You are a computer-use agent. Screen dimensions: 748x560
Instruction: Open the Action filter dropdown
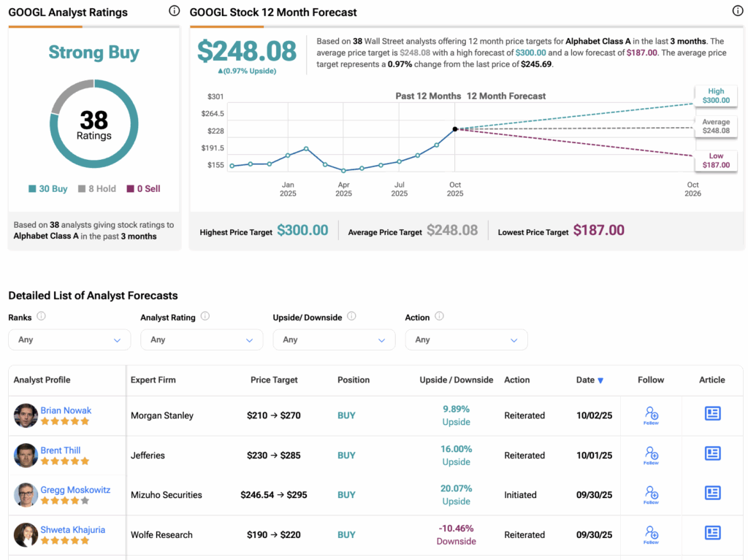(x=466, y=340)
